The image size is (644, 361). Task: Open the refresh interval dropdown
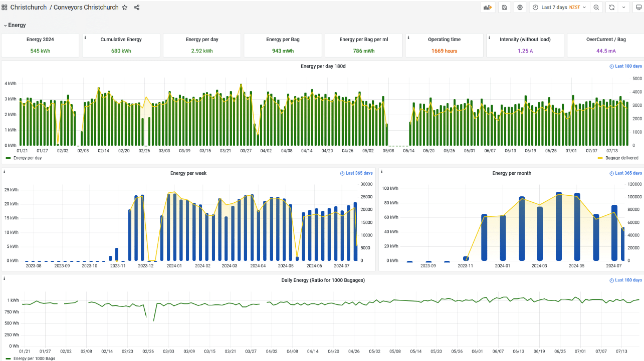(623, 8)
